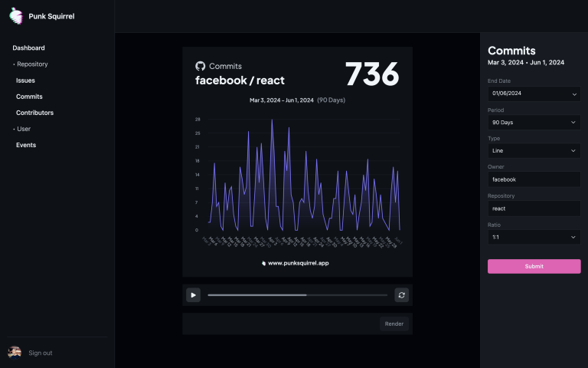Viewport: 588px width, 368px height.
Task: Select Commits in the sidebar
Action: click(x=29, y=97)
